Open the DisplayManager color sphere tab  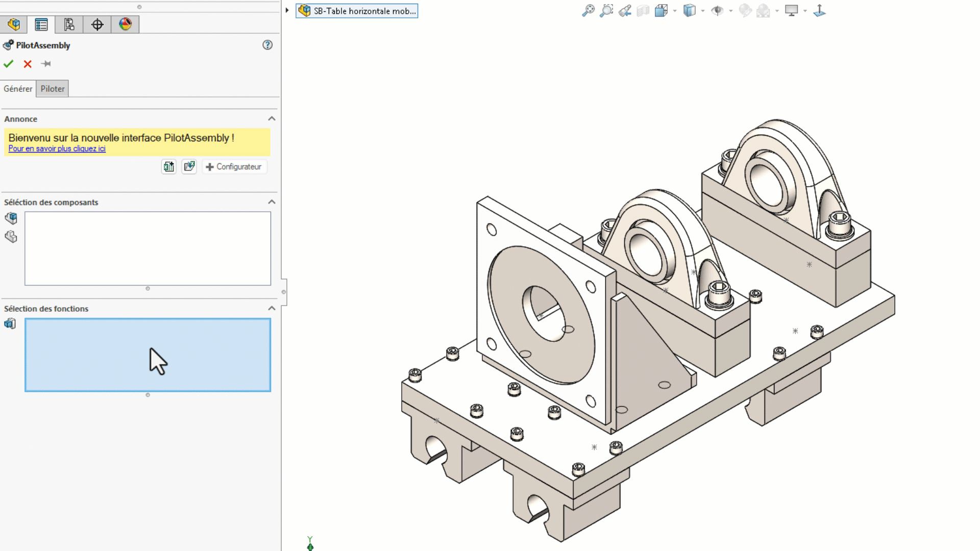[x=125, y=24]
